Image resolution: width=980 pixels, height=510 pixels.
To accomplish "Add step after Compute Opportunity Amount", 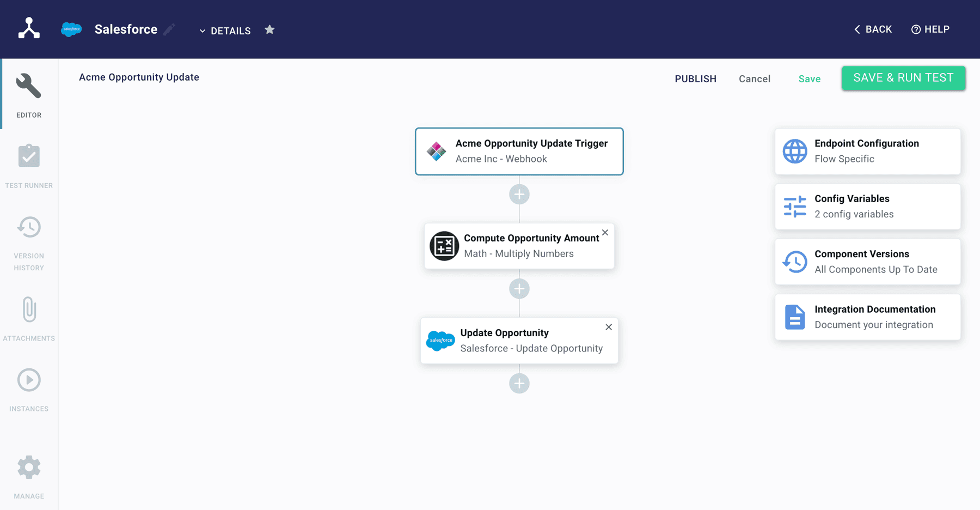I will click(x=519, y=289).
